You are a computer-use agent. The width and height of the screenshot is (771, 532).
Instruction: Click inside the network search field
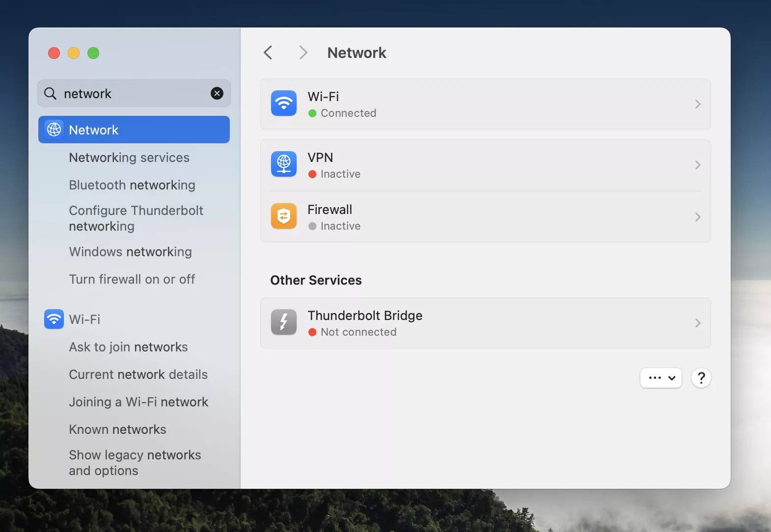[x=133, y=93]
